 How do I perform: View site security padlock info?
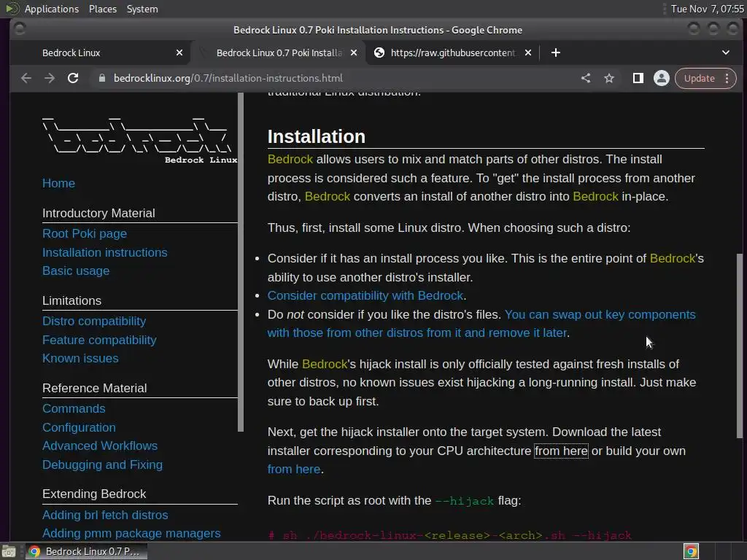point(101,78)
